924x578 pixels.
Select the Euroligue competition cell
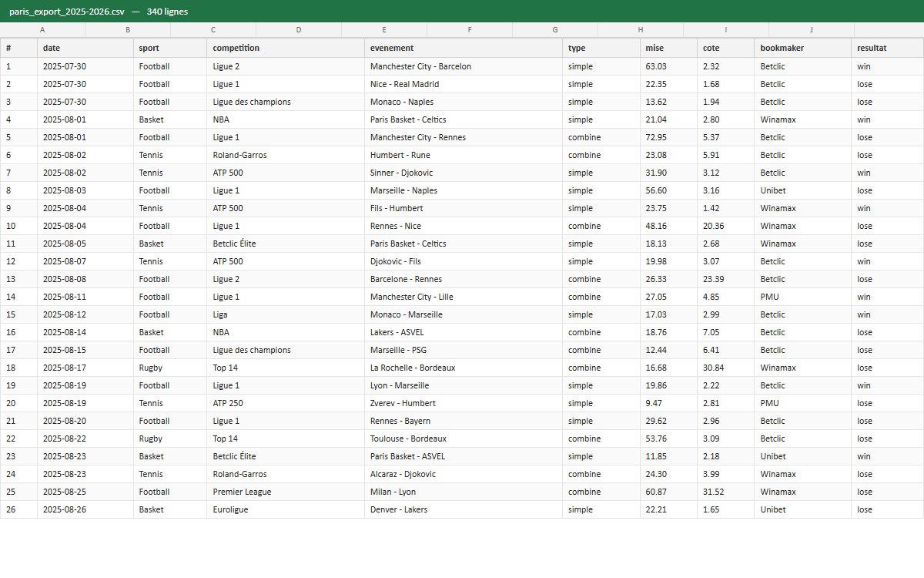(x=286, y=509)
